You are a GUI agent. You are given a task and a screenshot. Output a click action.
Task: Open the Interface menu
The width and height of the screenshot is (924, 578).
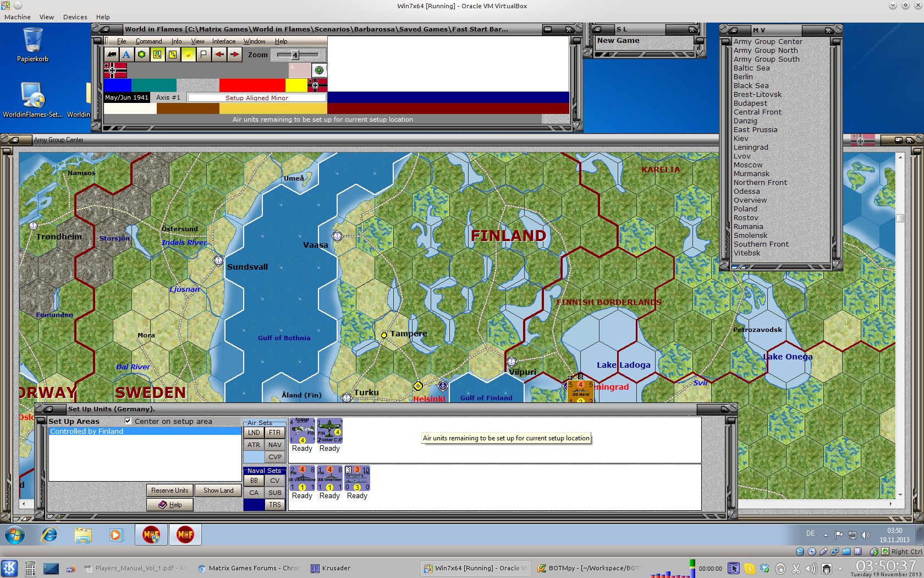[224, 41]
